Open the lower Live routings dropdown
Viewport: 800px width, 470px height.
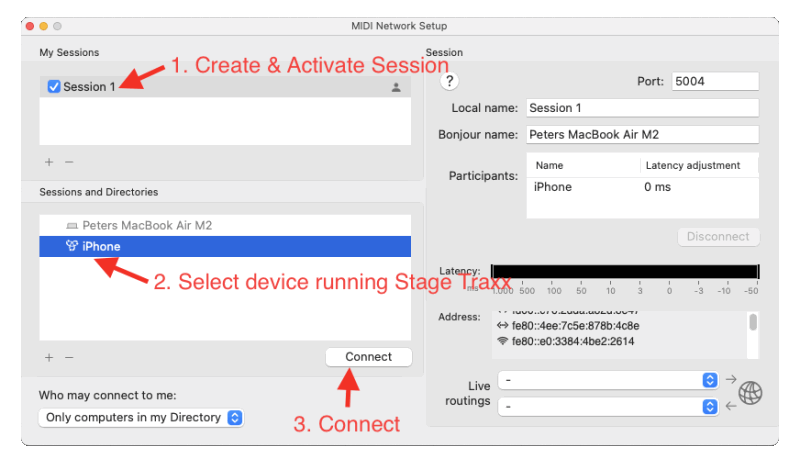pyautogui.click(x=608, y=407)
